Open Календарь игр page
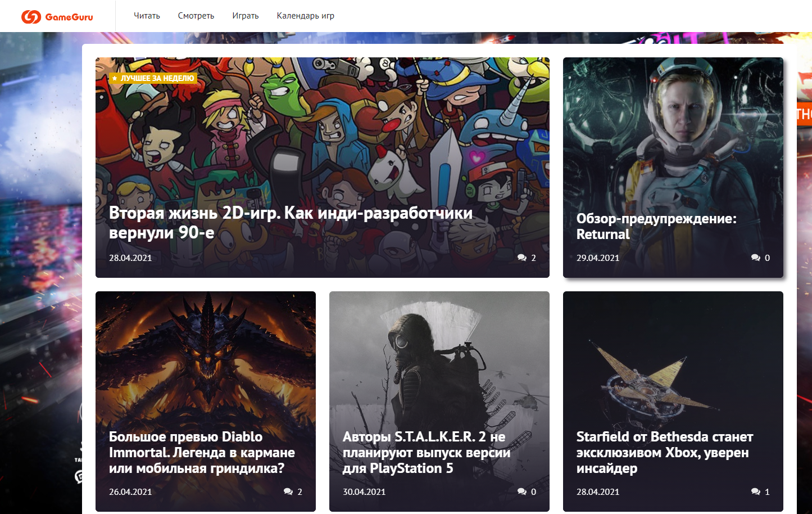 (306, 16)
